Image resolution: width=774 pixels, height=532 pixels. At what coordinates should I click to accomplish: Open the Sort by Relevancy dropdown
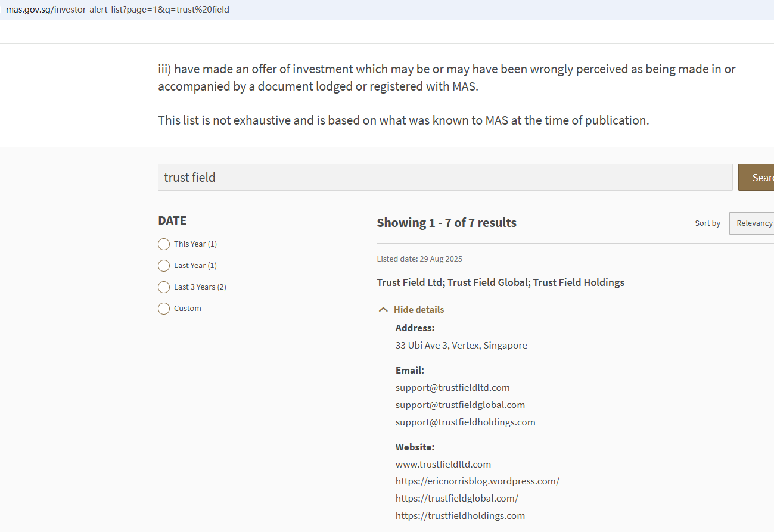pyautogui.click(x=753, y=223)
